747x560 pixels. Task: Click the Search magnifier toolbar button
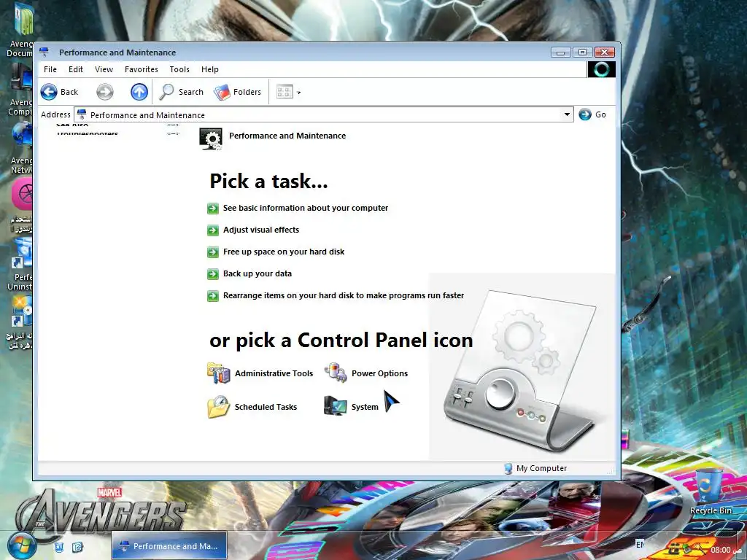[182, 92]
